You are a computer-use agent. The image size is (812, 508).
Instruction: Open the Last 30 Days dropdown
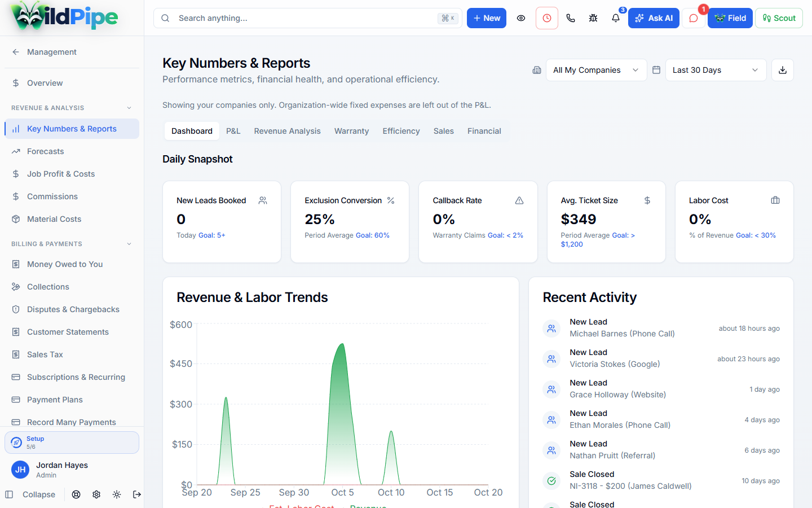(716, 70)
